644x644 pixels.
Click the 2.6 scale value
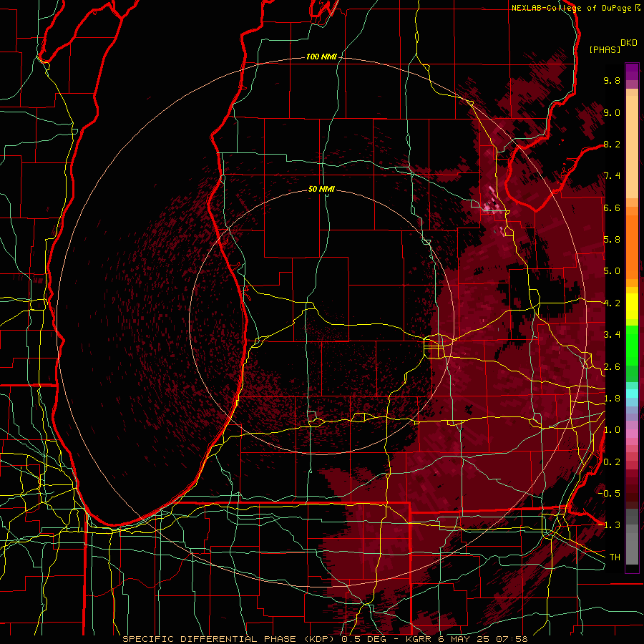point(612,367)
